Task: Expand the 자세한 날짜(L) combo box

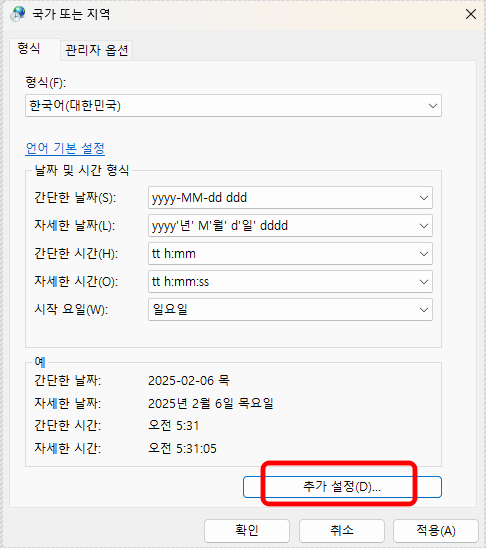Action: [290, 226]
